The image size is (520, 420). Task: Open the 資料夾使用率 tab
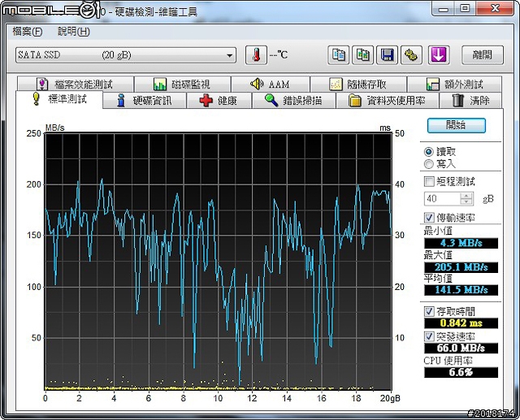coord(388,101)
